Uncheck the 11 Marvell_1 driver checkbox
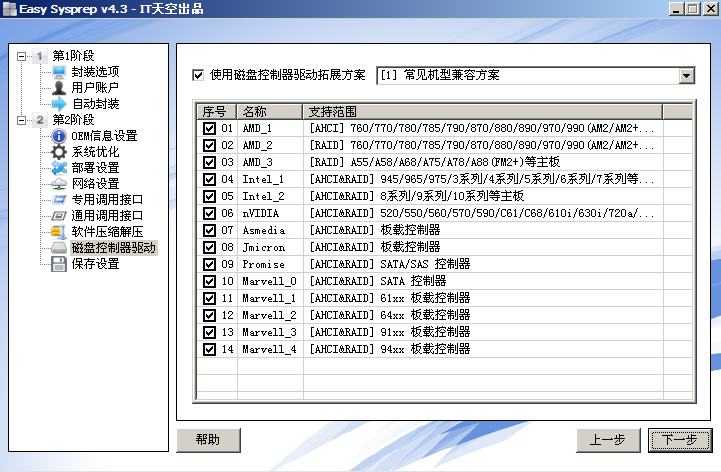This screenshot has height=472, width=721. coord(209,298)
